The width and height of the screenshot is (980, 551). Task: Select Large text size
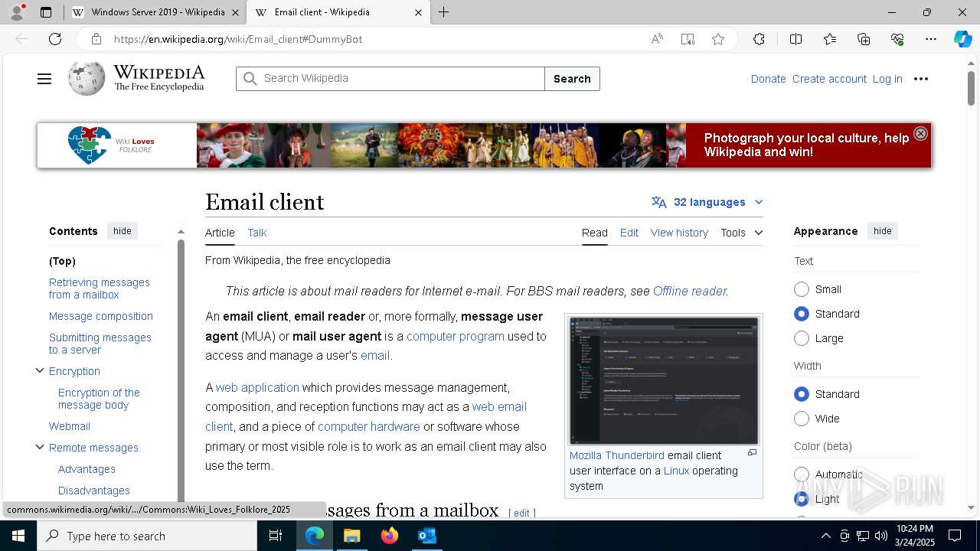pyautogui.click(x=802, y=338)
